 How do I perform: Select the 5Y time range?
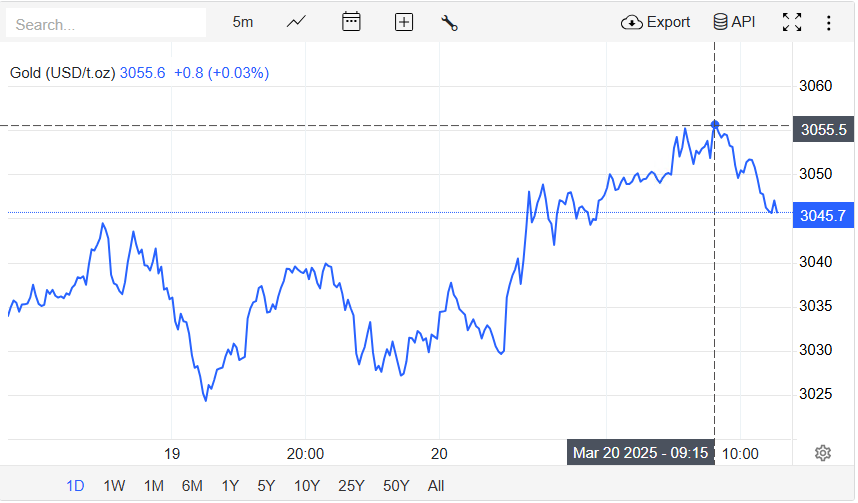click(x=266, y=486)
